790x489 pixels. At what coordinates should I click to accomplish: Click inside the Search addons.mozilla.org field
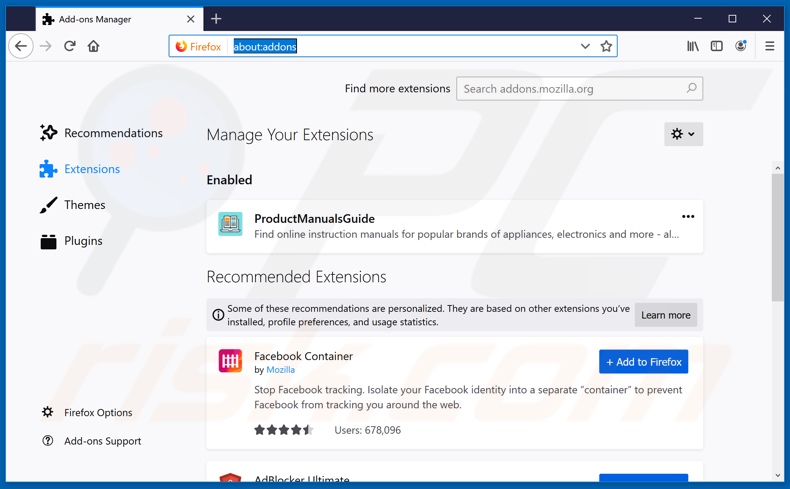pos(579,89)
